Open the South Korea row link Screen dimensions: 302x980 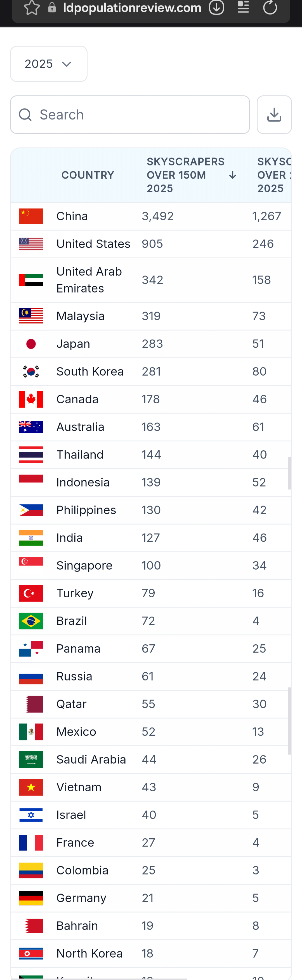pos(90,371)
